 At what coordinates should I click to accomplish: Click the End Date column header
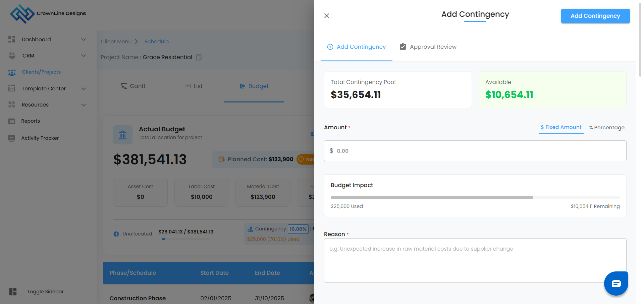tap(267, 273)
